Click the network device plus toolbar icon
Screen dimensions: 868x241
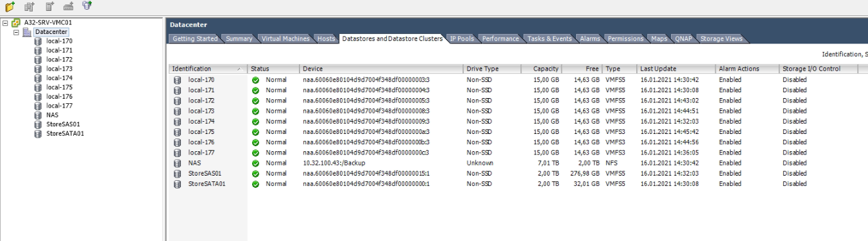[68, 6]
